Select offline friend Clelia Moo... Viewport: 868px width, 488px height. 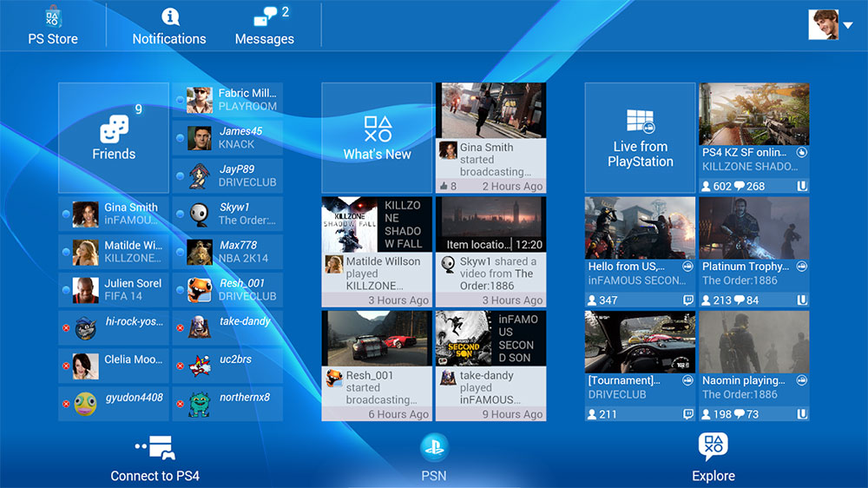tap(114, 366)
